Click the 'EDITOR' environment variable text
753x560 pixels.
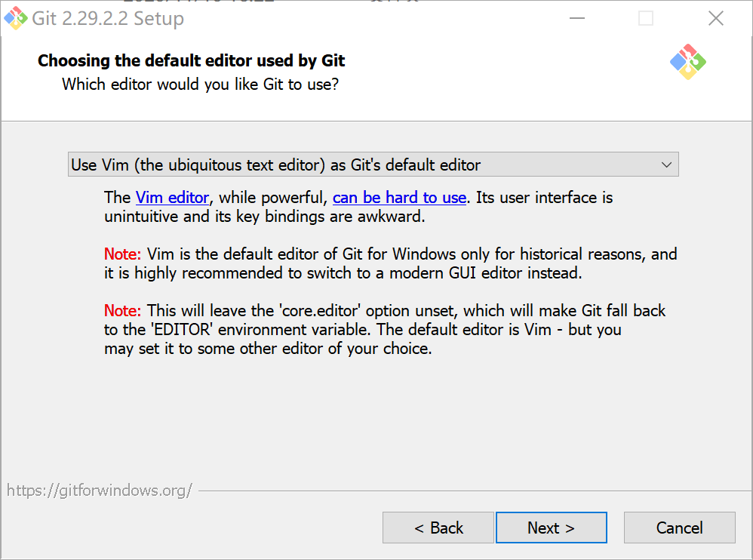click(x=182, y=330)
